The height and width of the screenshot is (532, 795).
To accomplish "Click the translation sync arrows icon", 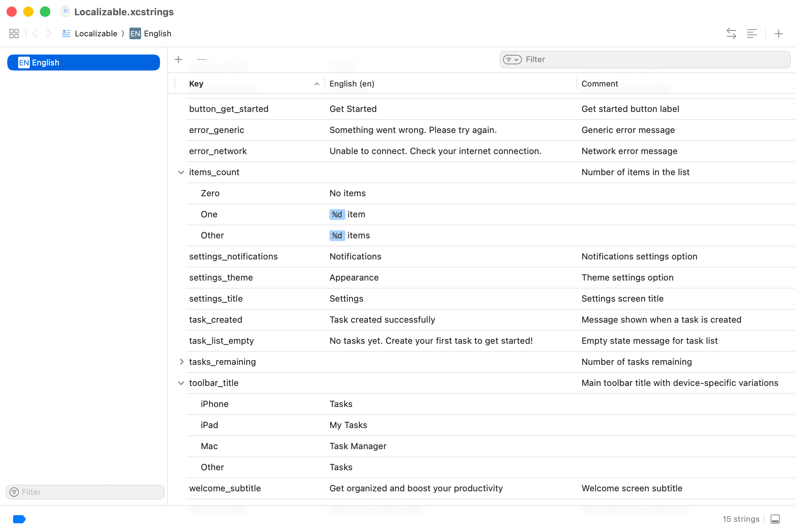I will (x=732, y=33).
